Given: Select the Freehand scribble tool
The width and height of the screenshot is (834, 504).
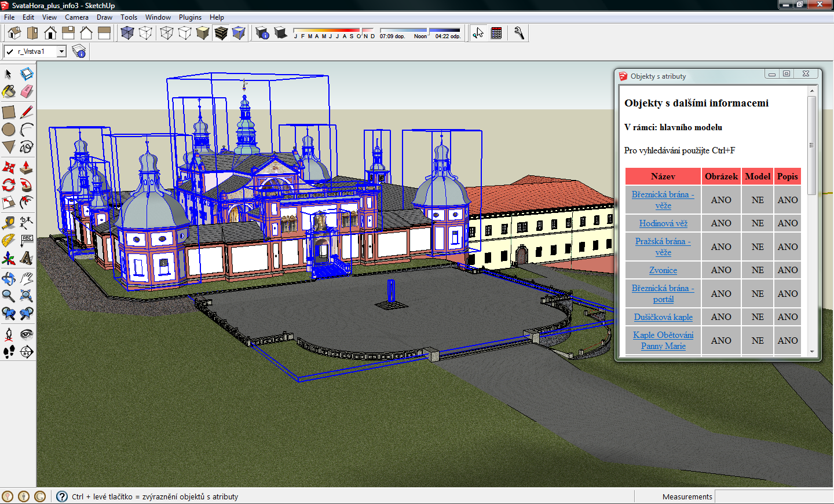Looking at the screenshot, I should point(27,147).
